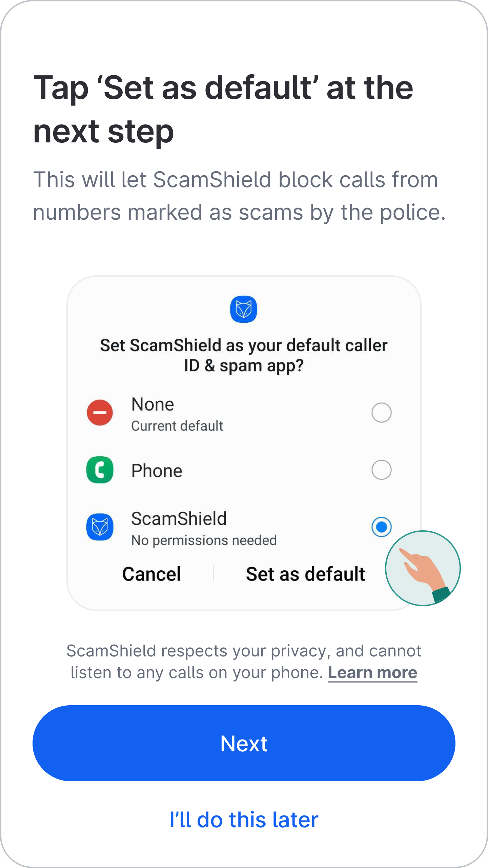Tap I'll do this later link

[x=244, y=820]
